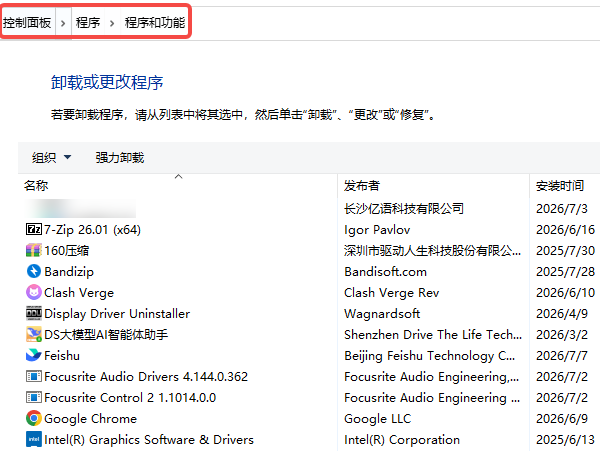Click install date 2026/4/9

562,313
